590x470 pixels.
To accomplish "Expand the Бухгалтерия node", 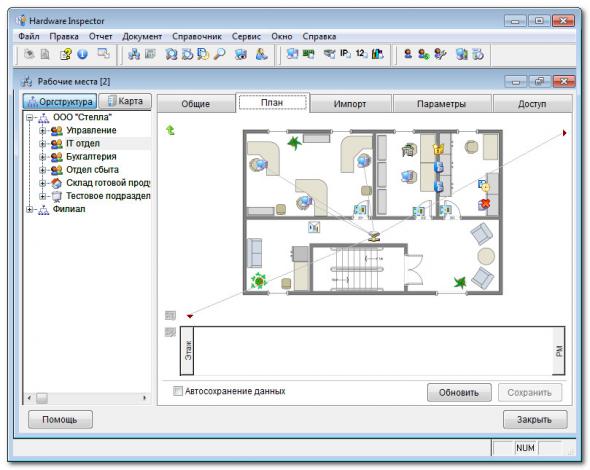I will click(43, 157).
